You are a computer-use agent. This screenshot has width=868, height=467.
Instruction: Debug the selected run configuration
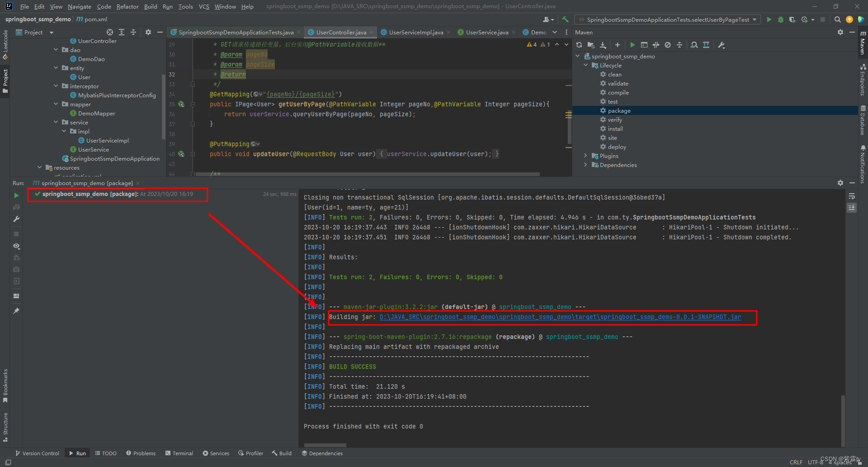pyautogui.click(x=781, y=19)
